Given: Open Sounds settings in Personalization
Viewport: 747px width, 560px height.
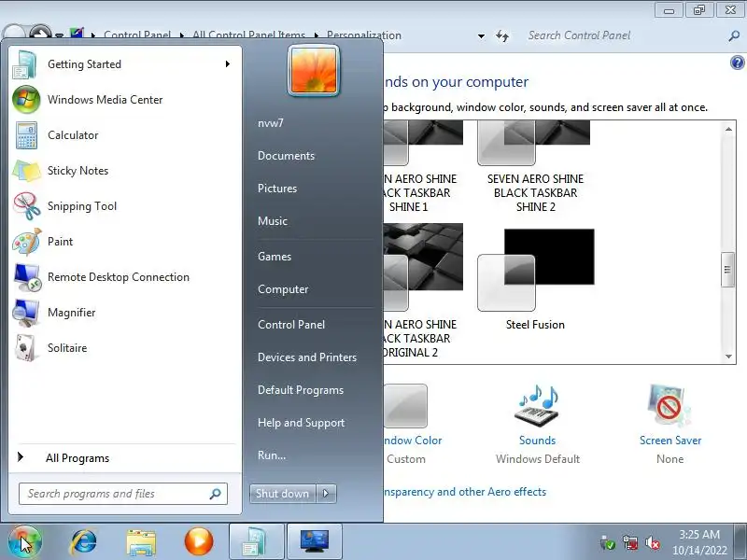Looking at the screenshot, I should coord(537,406).
